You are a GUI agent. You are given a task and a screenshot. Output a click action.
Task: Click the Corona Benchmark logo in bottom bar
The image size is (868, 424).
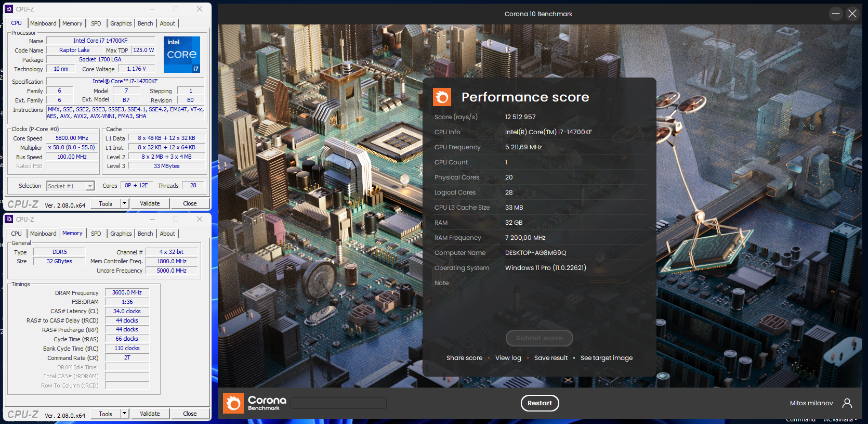tap(255, 403)
